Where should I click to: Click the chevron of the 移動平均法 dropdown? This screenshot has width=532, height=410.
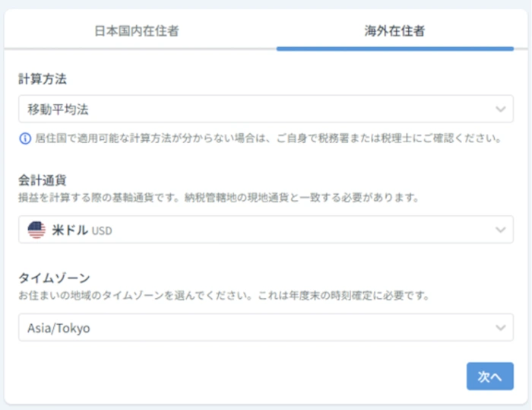(x=500, y=110)
